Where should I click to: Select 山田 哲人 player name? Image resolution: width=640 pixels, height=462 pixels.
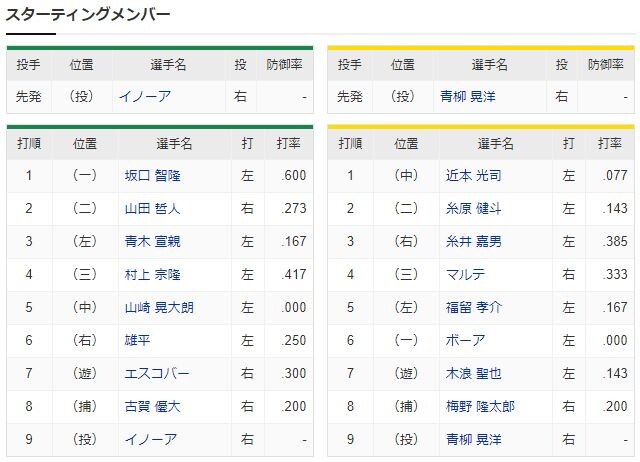(153, 209)
